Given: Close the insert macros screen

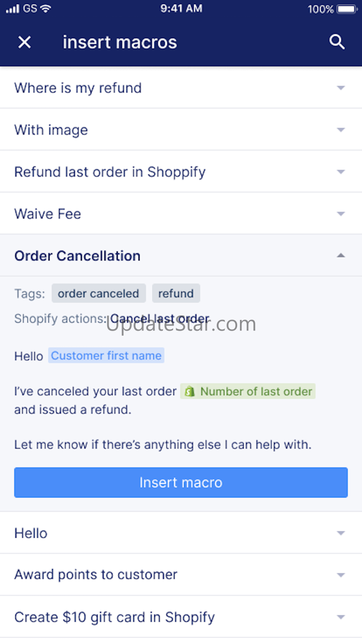Looking at the screenshot, I should (x=25, y=42).
